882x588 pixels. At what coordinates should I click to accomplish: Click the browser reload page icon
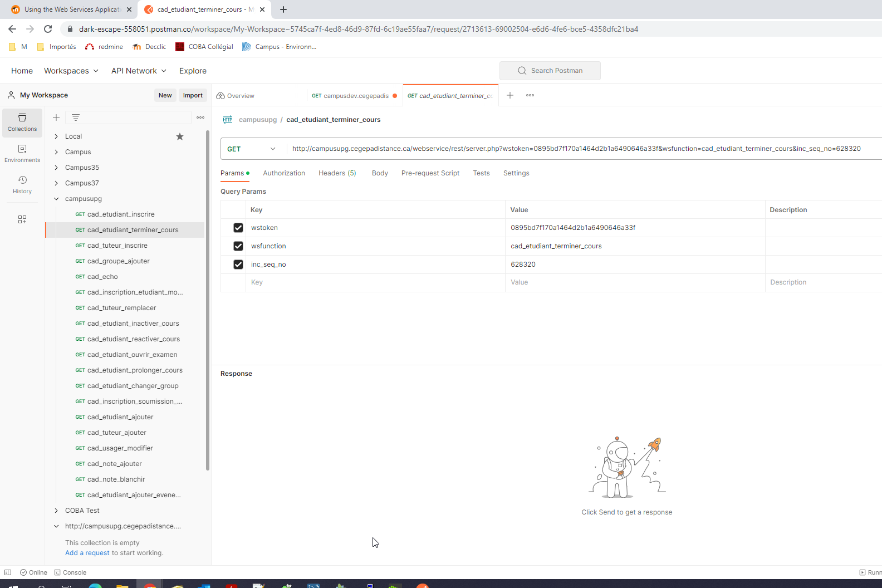point(48,29)
